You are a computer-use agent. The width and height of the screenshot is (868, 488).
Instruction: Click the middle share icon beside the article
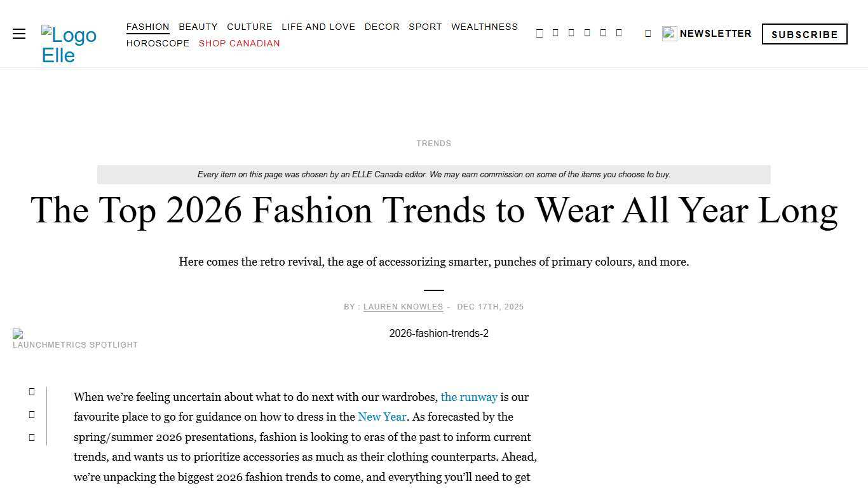click(x=32, y=414)
